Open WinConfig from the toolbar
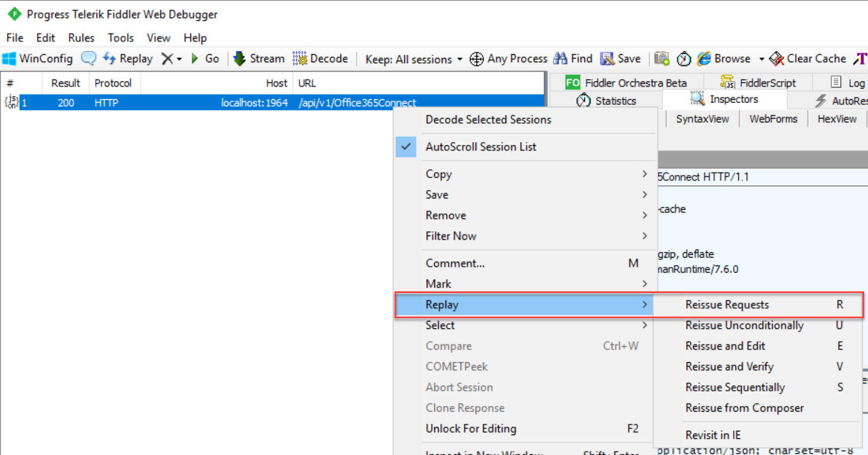868x455 pixels. (x=38, y=58)
